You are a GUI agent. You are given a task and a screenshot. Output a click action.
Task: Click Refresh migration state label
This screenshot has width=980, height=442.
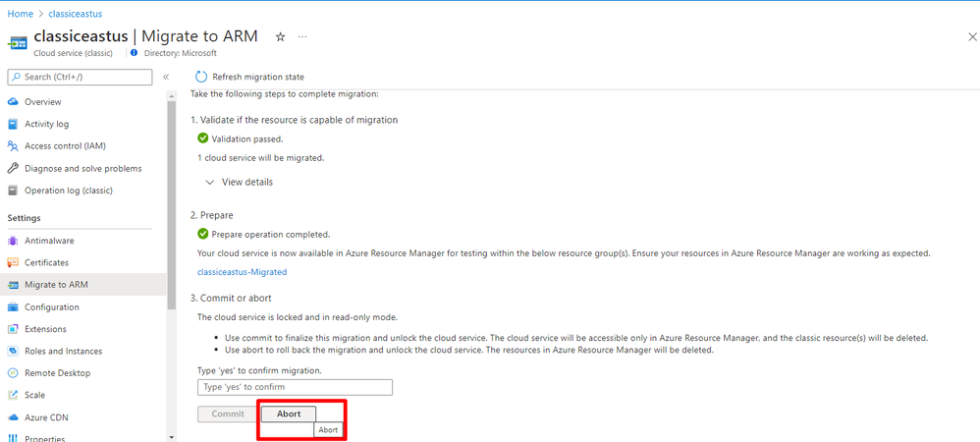coord(258,77)
